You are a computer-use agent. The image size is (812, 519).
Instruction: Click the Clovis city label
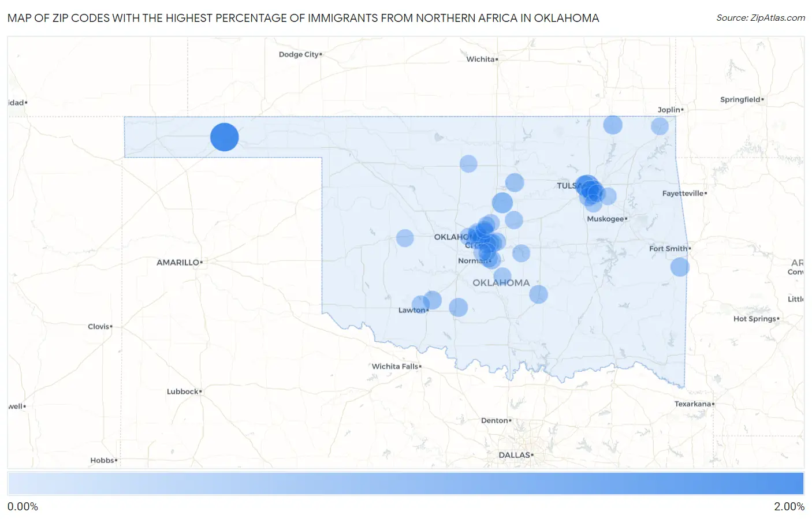98,326
